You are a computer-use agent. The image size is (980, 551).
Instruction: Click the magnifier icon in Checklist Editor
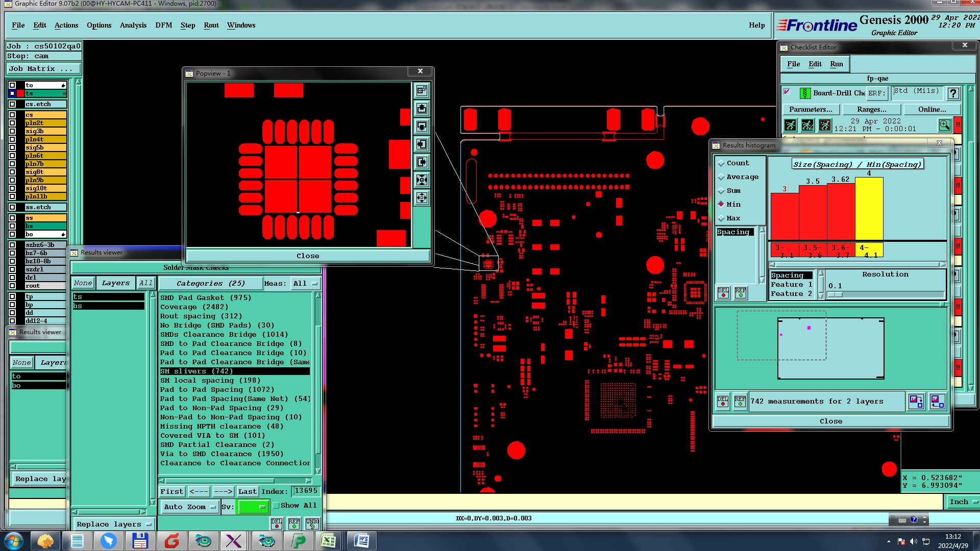[x=944, y=125]
